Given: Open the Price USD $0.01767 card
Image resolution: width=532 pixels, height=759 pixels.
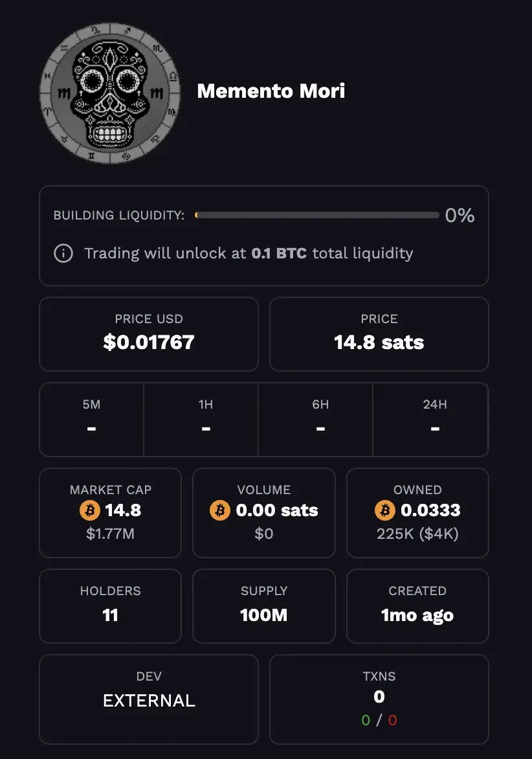Looking at the screenshot, I should point(149,334).
